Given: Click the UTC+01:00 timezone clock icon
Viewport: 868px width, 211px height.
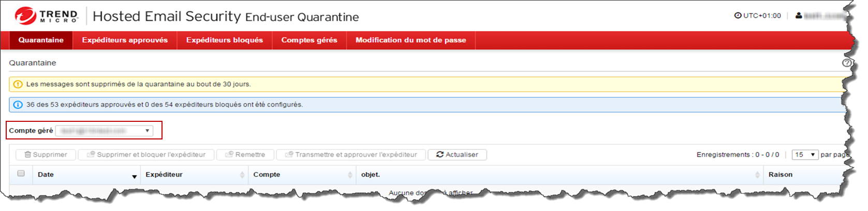Looking at the screenshot, I should click(738, 16).
